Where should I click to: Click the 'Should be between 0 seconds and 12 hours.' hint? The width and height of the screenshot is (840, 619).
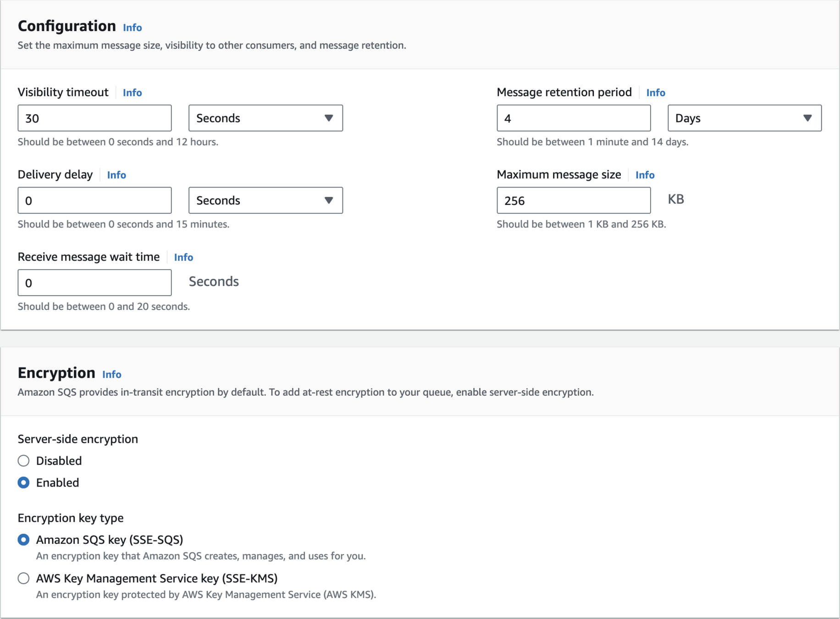(118, 142)
